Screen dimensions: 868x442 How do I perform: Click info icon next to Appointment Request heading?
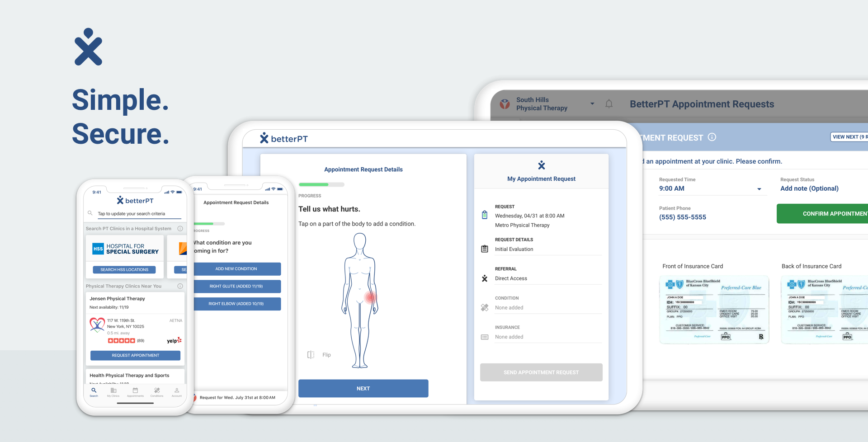point(712,137)
